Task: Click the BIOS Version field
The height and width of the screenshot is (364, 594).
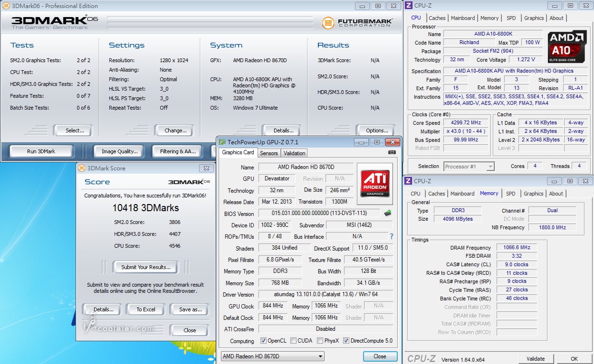Action: click(x=319, y=214)
